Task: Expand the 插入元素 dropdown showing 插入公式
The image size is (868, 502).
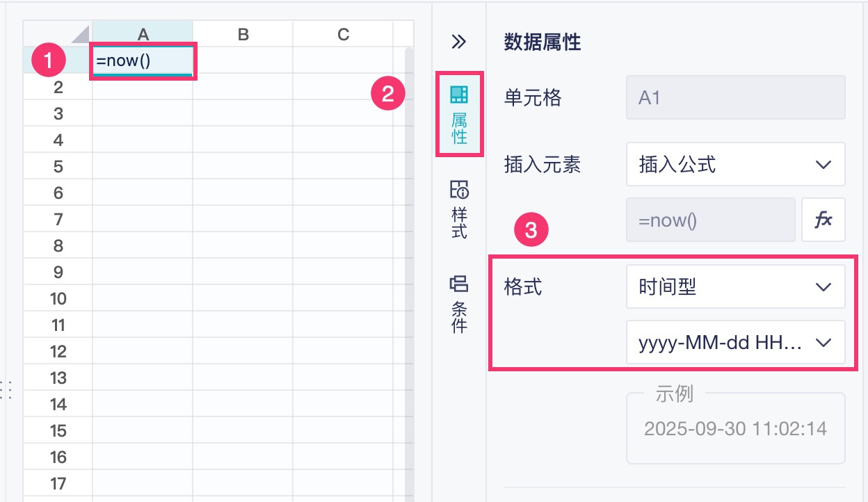Action: pyautogui.click(x=736, y=164)
